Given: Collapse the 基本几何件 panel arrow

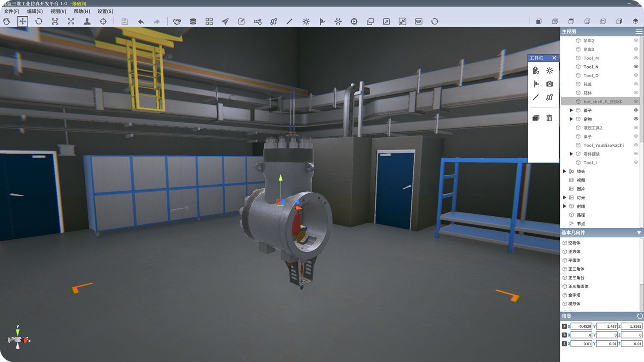Looking at the screenshot, I should pos(639,233).
